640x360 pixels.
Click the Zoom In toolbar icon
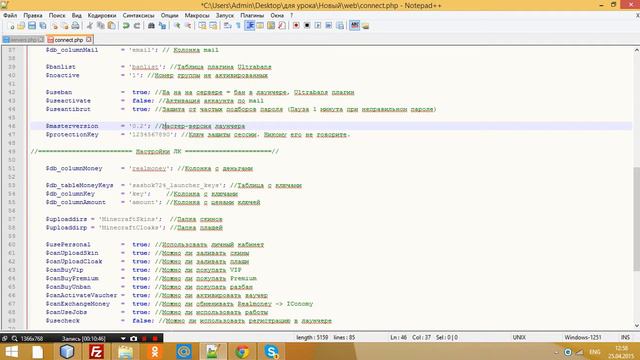click(177, 26)
